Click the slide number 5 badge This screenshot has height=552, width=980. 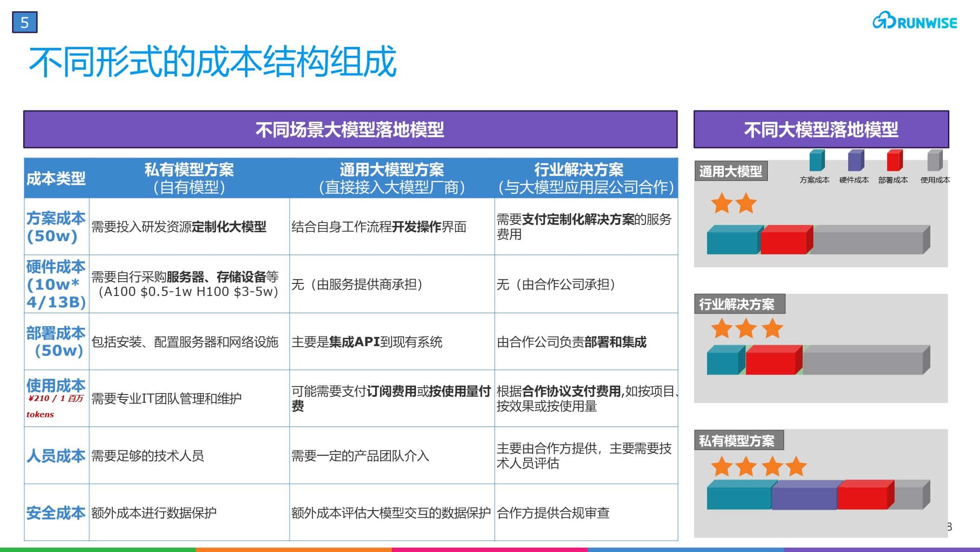[25, 22]
